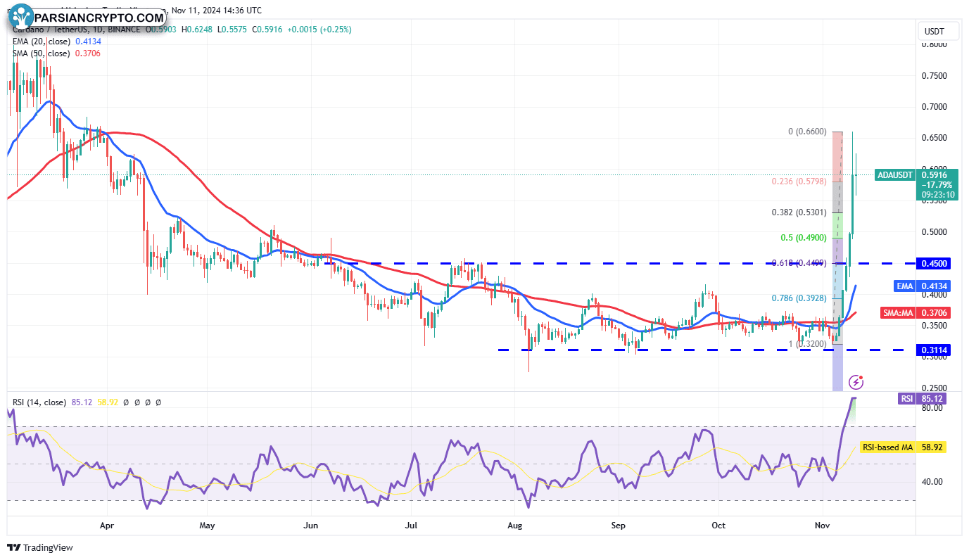
Task: Click the Fib 0.786 (0.3928) level label
Action: click(800, 298)
